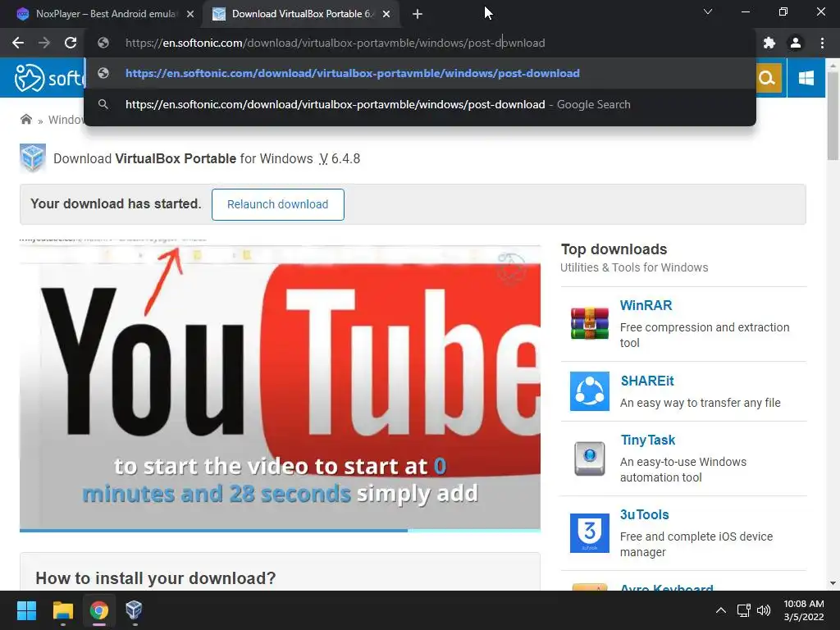Show hidden system tray icons
Image resolution: width=840 pixels, height=630 pixels.
pyautogui.click(x=721, y=610)
